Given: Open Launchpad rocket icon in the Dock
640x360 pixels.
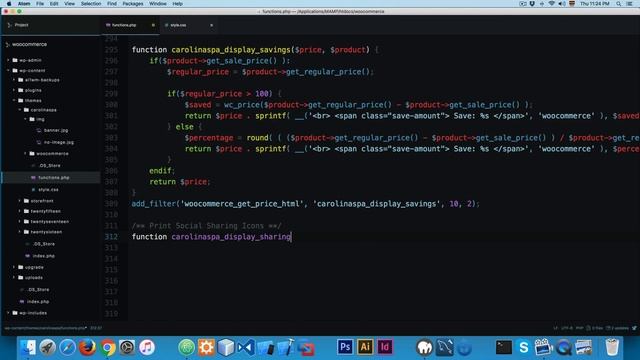Looking at the screenshot, I should coord(48,347).
